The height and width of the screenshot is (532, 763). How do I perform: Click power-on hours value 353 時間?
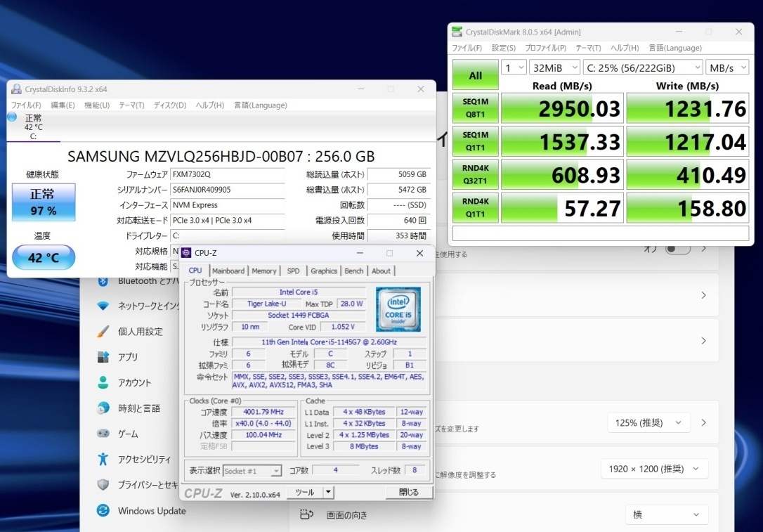pos(398,235)
